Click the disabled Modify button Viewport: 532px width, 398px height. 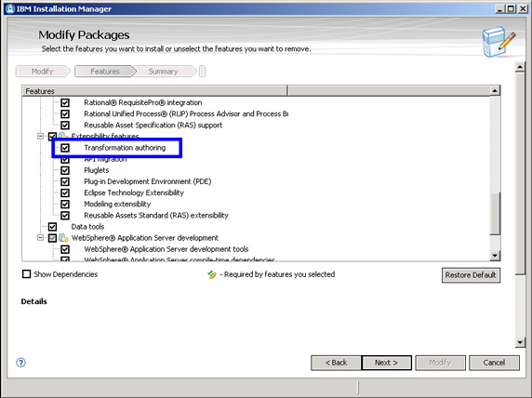click(x=440, y=363)
